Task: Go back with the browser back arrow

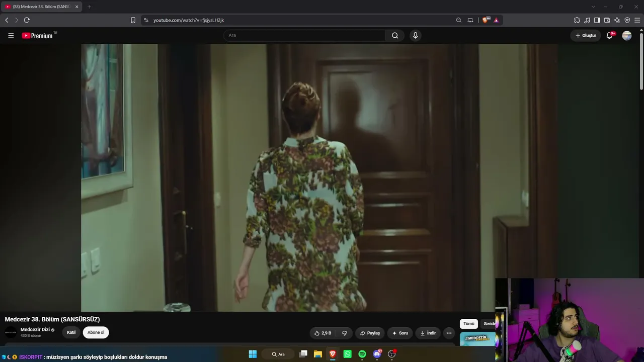Action: point(7,20)
